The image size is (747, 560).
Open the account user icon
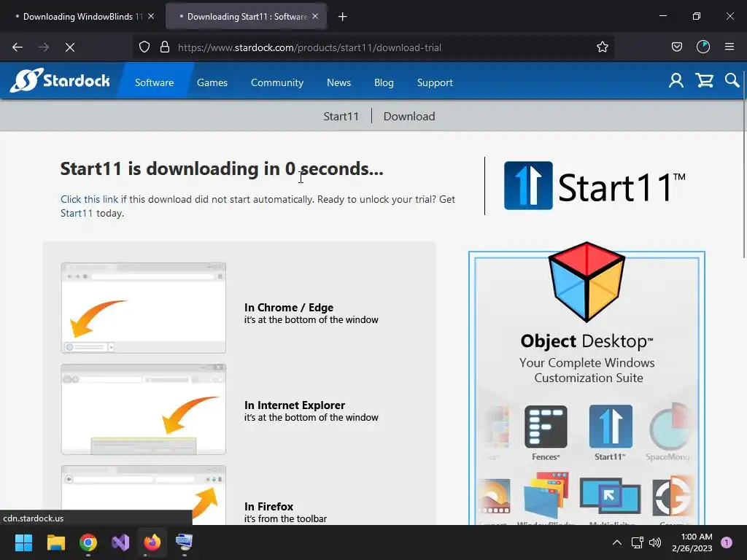[676, 80]
